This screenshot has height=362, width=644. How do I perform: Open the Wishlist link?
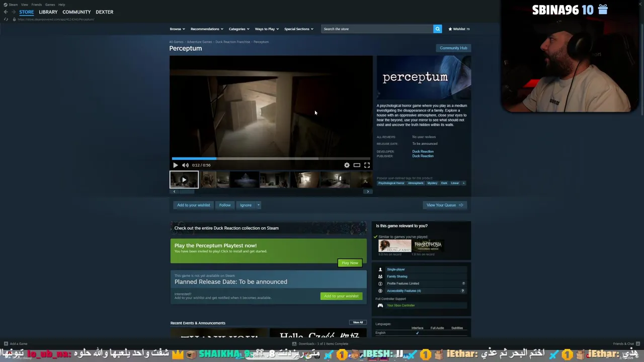tap(459, 29)
